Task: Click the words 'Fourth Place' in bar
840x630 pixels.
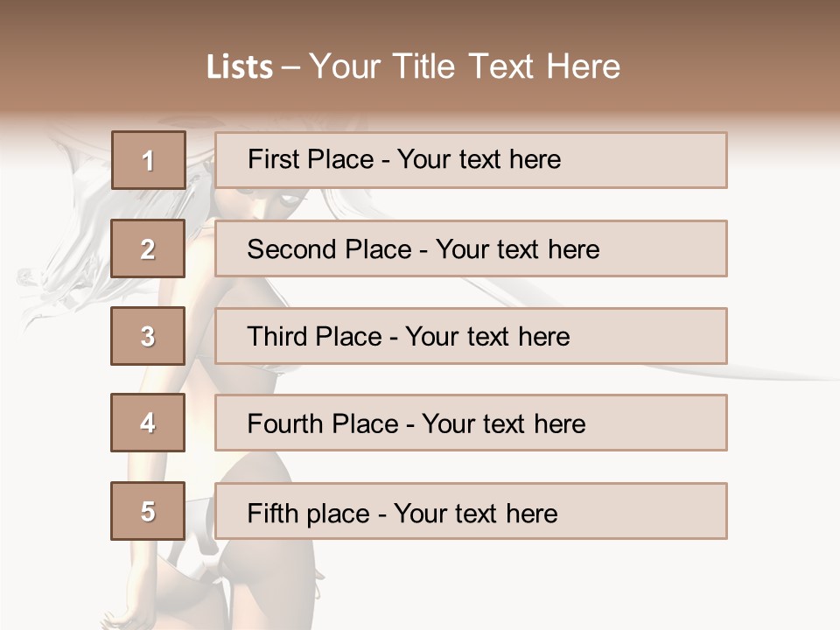Action: point(323,423)
